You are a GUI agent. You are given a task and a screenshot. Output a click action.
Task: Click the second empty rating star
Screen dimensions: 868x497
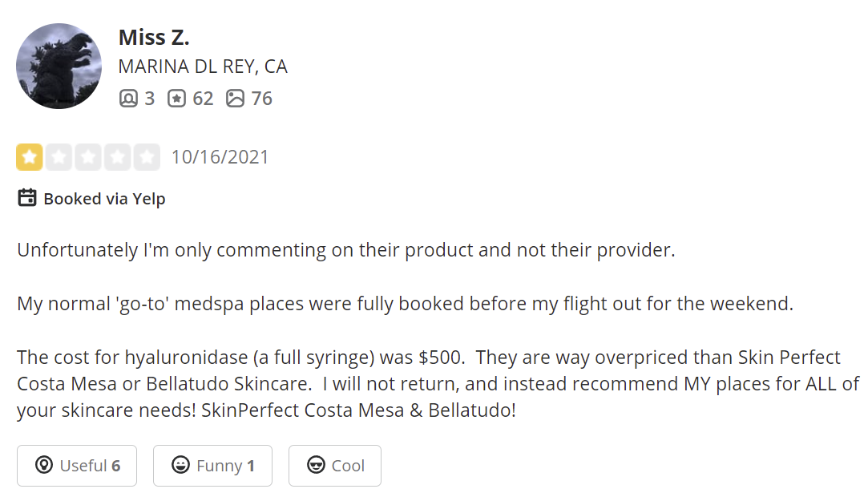click(59, 157)
